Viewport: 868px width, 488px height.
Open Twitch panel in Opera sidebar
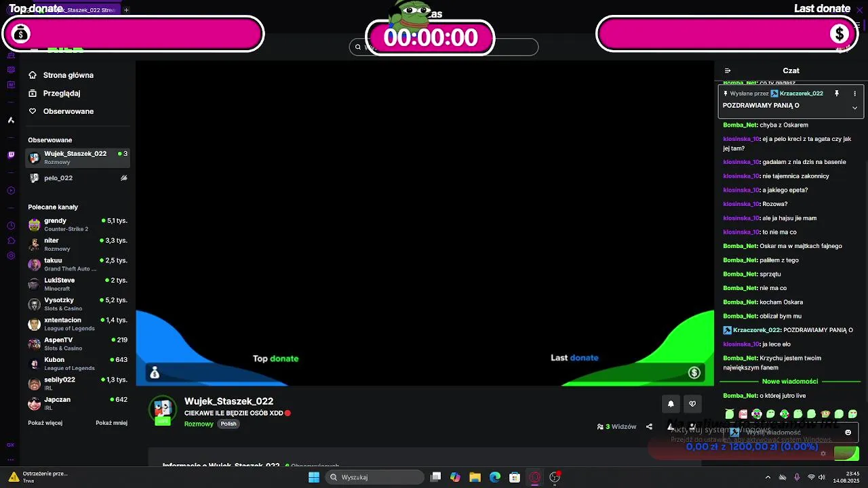pyautogui.click(x=11, y=155)
